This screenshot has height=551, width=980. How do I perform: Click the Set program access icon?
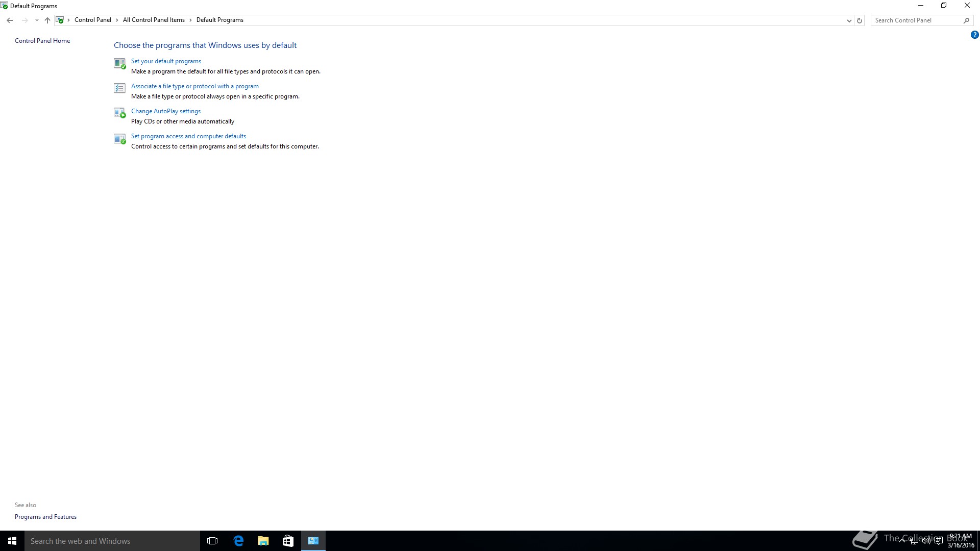click(x=119, y=138)
